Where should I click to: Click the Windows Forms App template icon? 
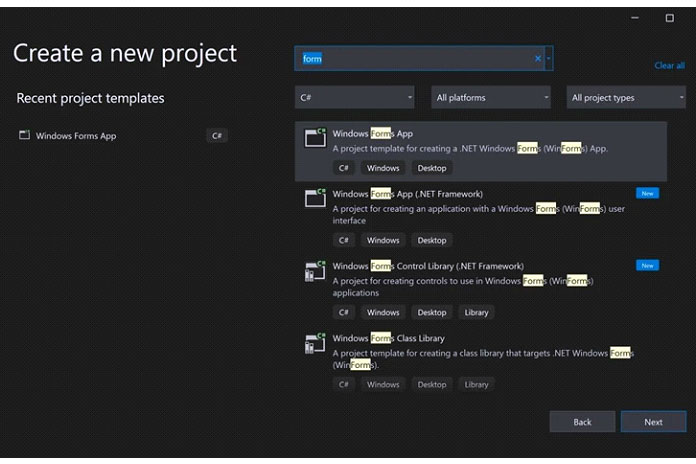(x=316, y=138)
